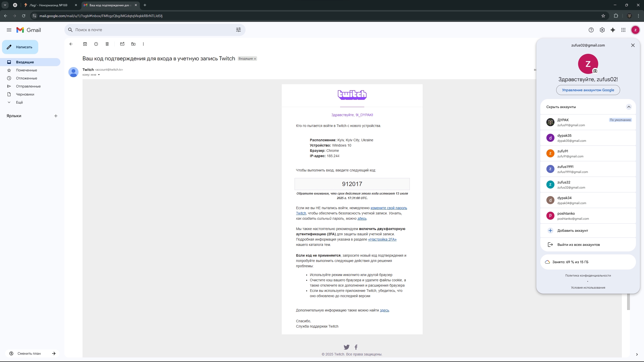This screenshot has width=644, height=362.
Task: Click the Сменить план button
Action: 32,353
